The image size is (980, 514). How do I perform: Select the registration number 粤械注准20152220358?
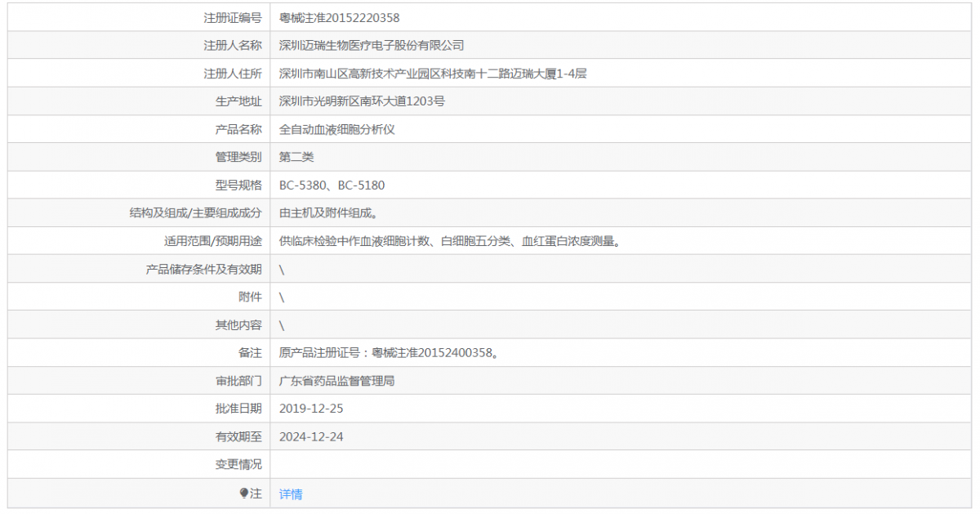[x=340, y=17]
